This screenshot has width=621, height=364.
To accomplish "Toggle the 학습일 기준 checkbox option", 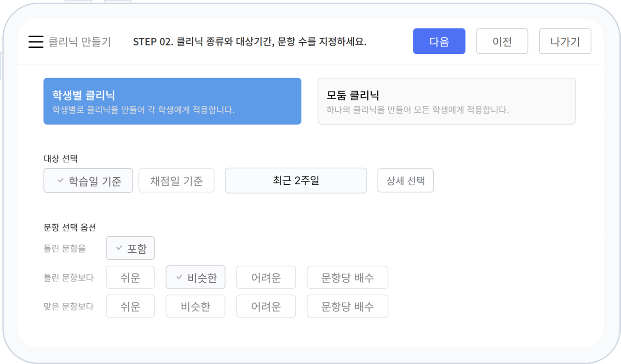I will click(x=88, y=180).
